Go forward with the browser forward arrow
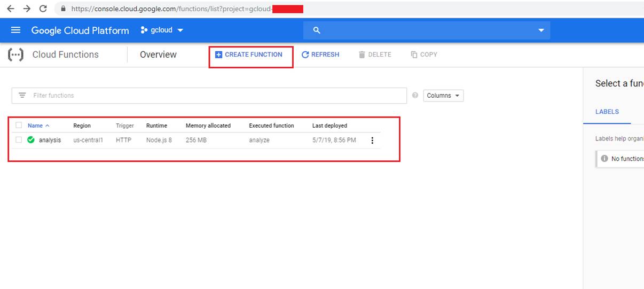Viewport: 644px width, 289px height. 27,9
